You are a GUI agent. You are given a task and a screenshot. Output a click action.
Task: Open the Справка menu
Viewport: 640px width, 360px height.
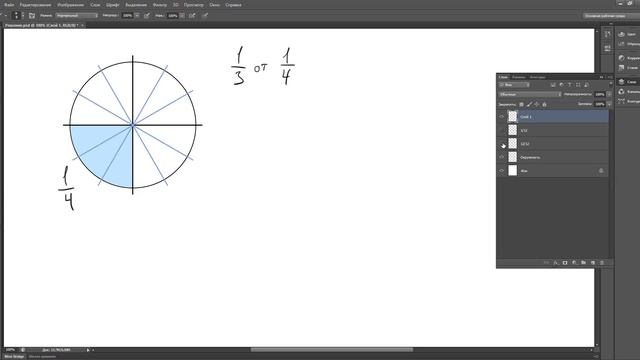point(233,5)
